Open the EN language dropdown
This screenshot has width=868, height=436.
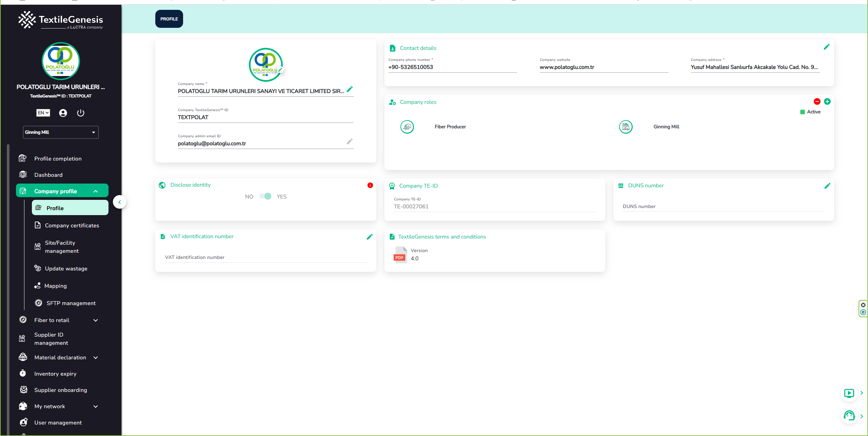pos(43,113)
